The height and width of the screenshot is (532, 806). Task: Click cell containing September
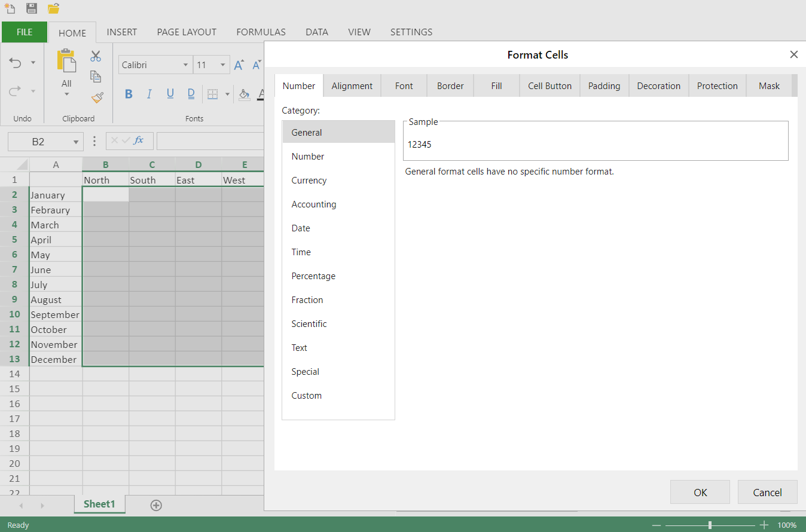[56, 314]
